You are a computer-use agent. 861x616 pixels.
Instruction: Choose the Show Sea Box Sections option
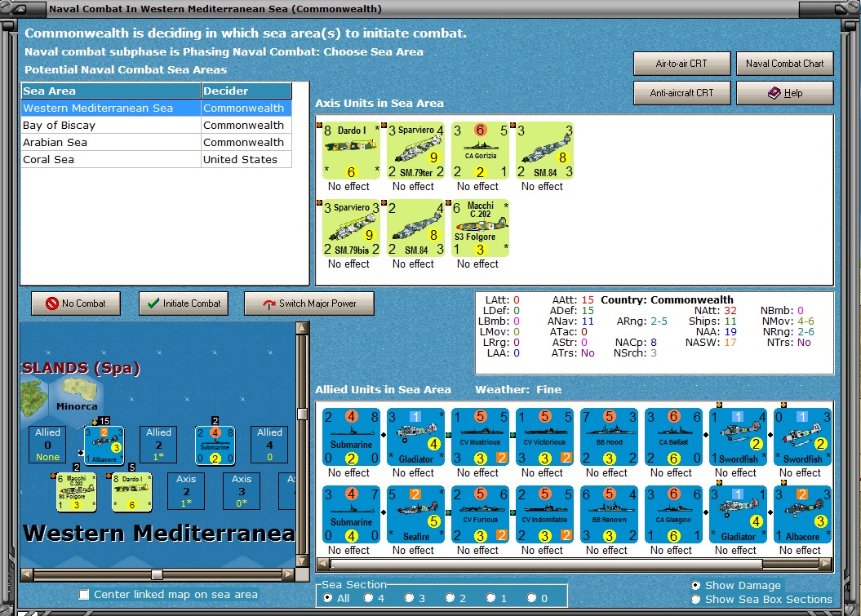point(695,599)
